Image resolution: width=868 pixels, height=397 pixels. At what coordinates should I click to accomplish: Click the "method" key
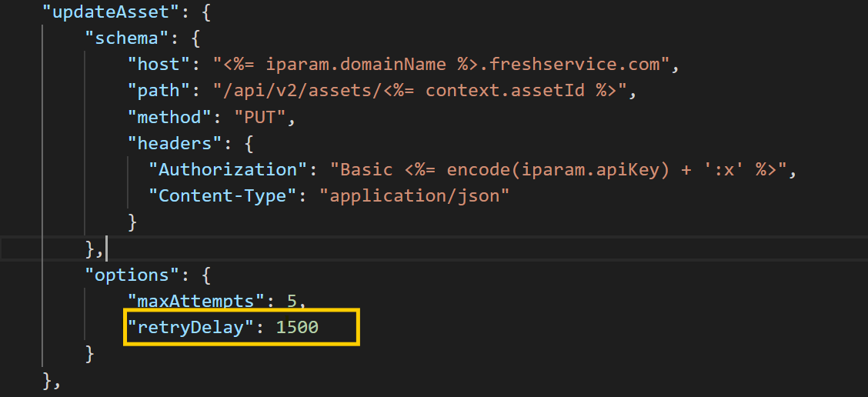tap(170, 118)
